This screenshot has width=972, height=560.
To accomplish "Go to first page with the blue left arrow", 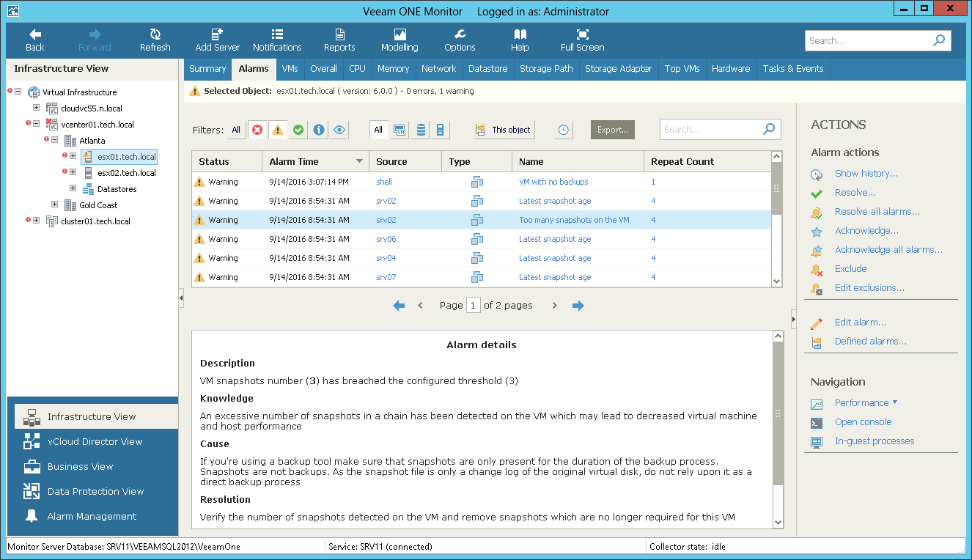I will 399,306.
